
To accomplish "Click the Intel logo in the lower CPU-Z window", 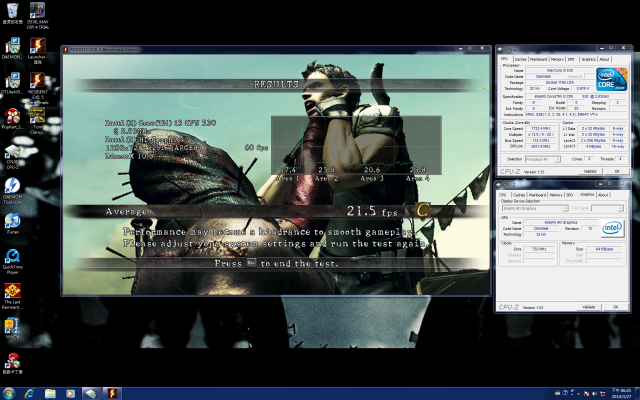I will click(612, 228).
